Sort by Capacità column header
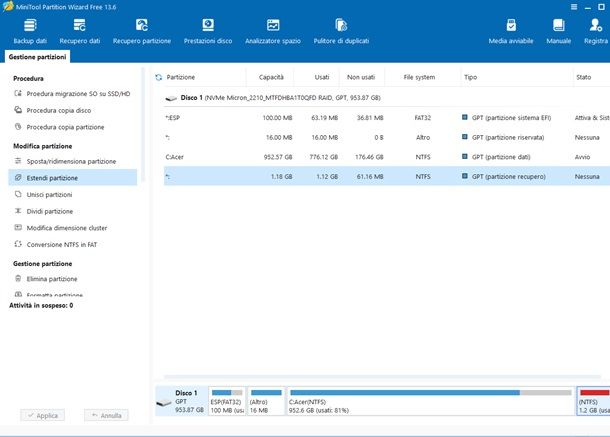The height and width of the screenshot is (437, 610). click(271, 77)
